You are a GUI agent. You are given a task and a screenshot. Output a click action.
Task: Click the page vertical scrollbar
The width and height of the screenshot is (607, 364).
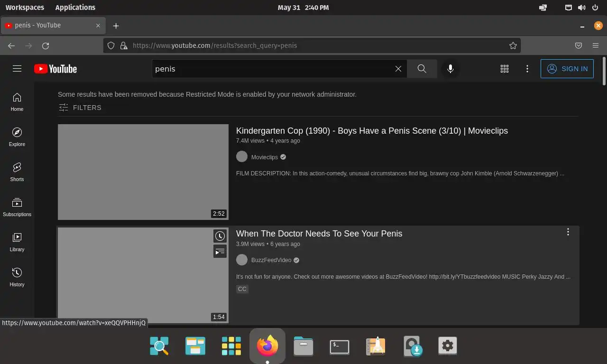[x=604, y=71]
